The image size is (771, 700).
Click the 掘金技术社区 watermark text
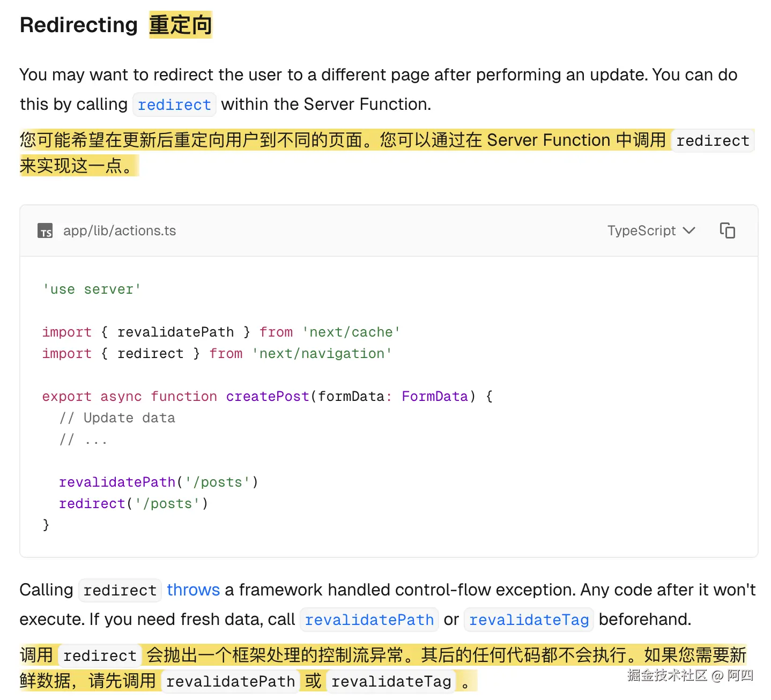pyautogui.click(x=668, y=675)
